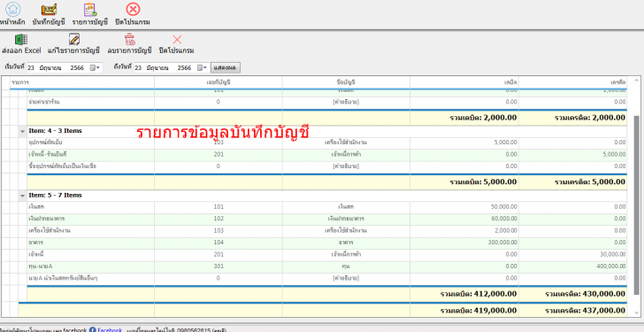Sort by เครดิต column header
The image size is (644, 332).
[573, 82]
